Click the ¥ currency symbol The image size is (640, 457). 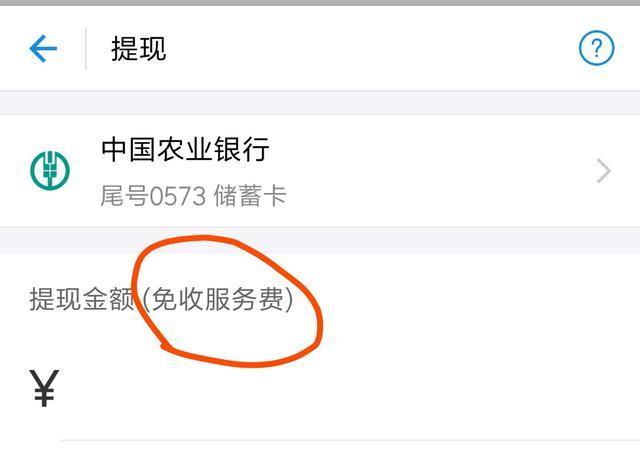coord(44,388)
